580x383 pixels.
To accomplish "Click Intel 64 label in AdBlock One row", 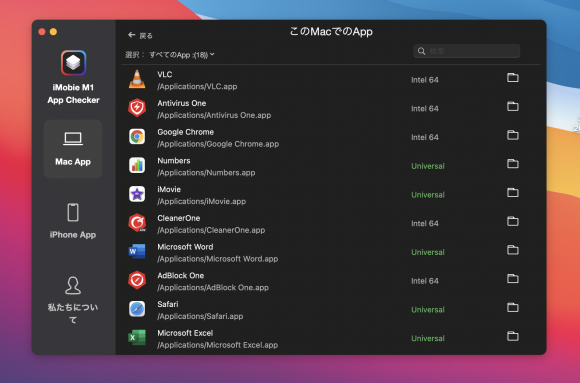I will pos(425,281).
